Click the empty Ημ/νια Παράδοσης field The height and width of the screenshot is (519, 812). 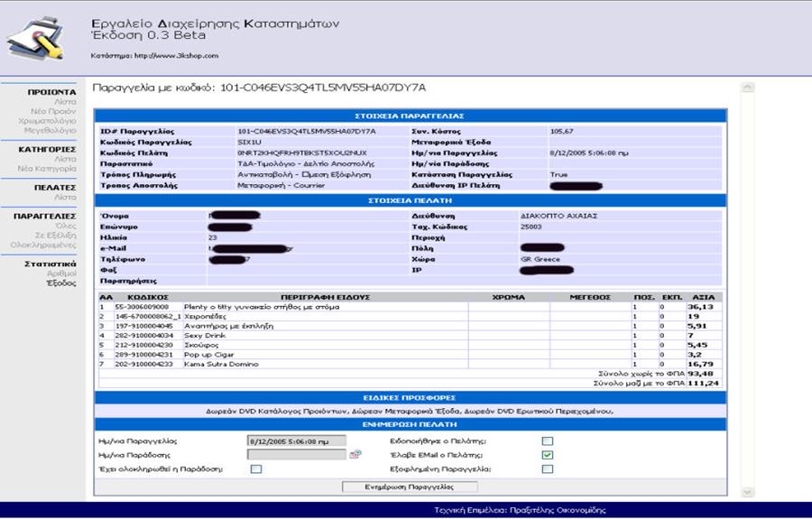pos(297,455)
